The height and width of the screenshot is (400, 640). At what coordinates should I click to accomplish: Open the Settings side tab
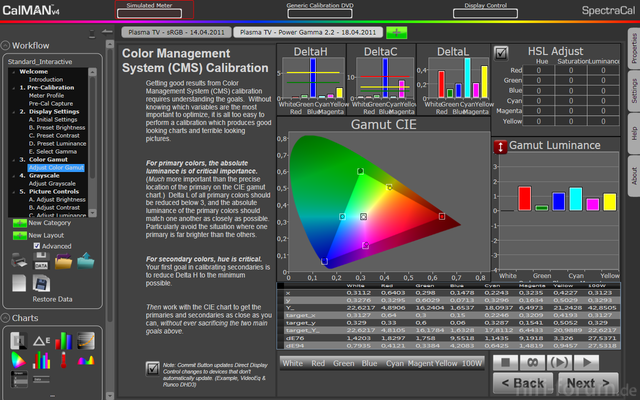(x=634, y=91)
